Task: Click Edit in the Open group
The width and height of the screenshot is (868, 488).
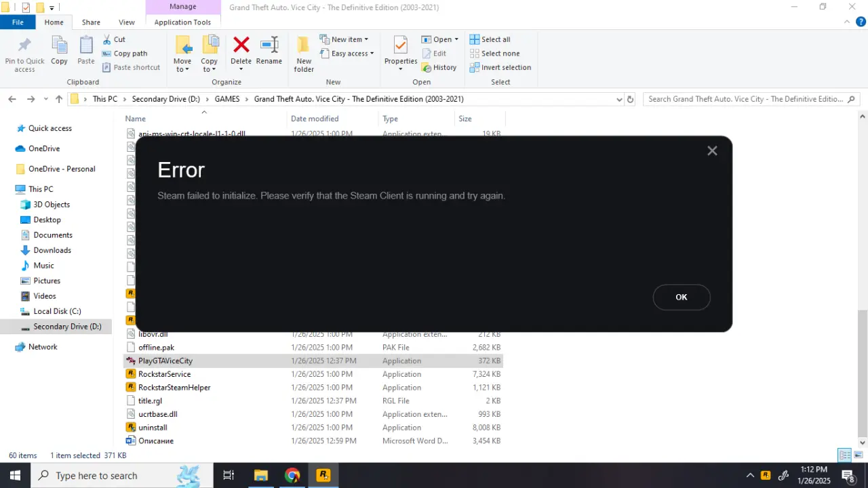Action: click(x=434, y=54)
